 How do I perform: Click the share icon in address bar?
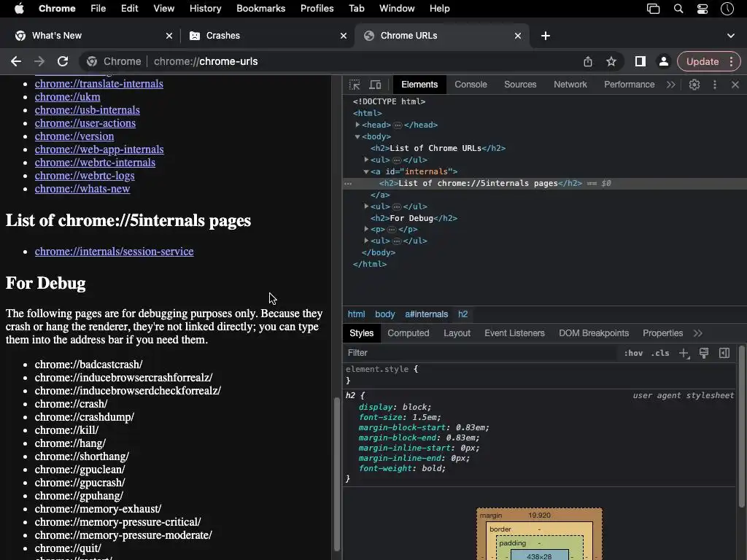[588, 61]
